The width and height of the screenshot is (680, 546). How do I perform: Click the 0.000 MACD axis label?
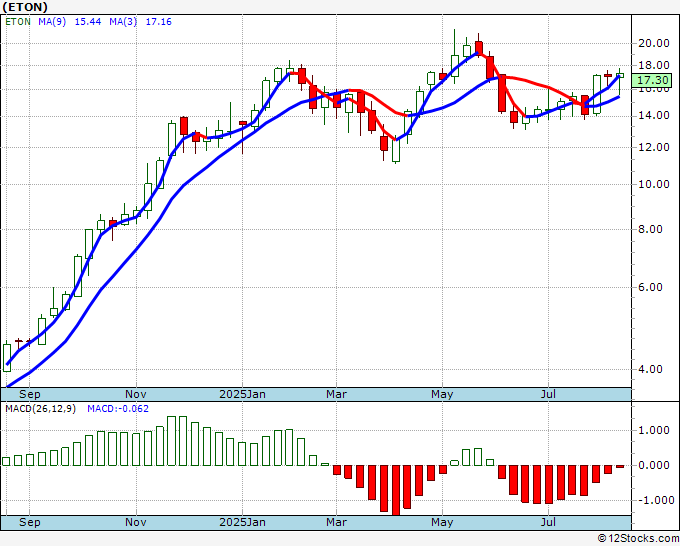click(x=654, y=465)
